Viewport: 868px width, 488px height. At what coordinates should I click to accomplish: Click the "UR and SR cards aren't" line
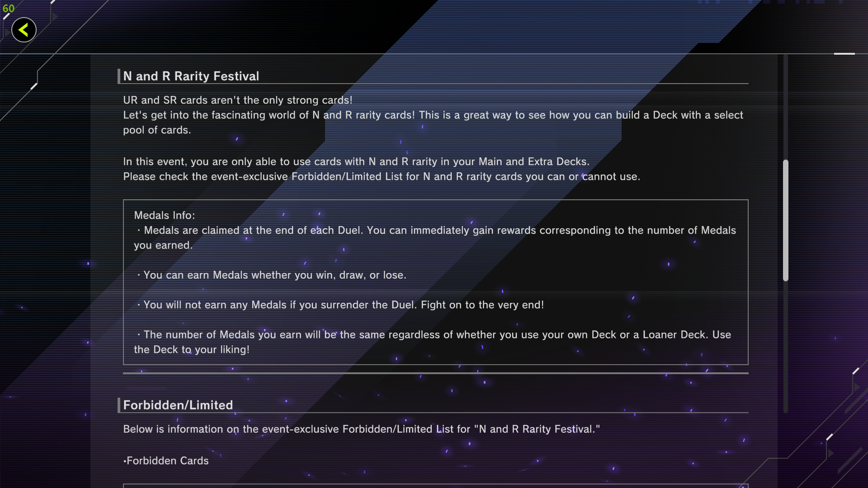click(x=237, y=100)
